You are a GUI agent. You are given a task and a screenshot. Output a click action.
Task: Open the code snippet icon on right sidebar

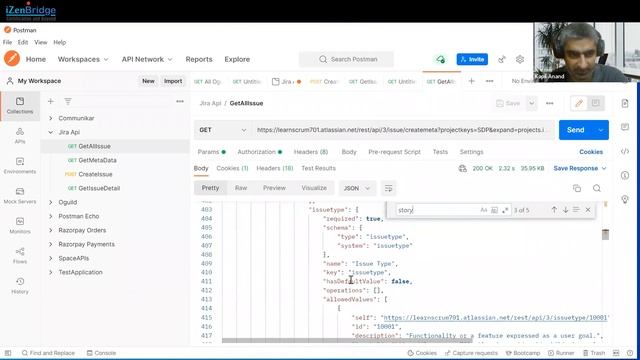[625, 151]
